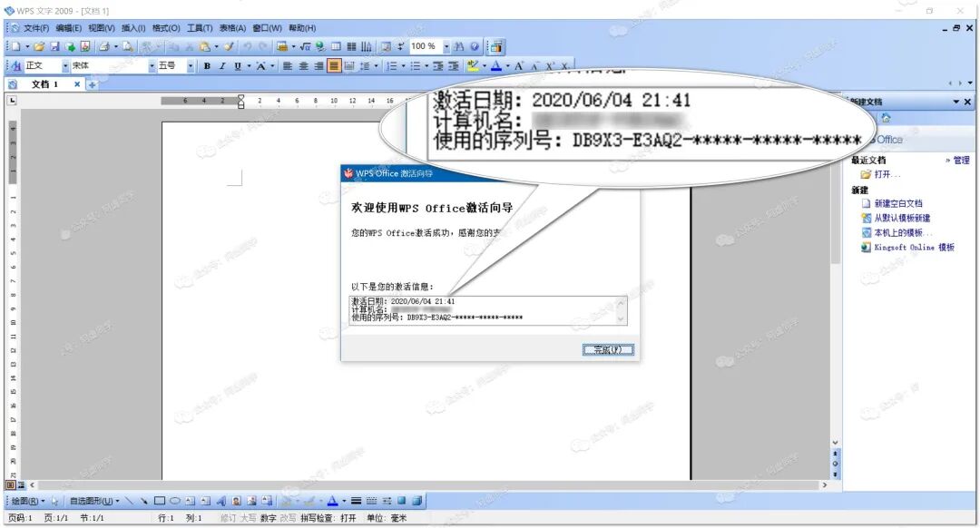
Task: Open the paragraph style dropdown showing 正文
Action: coord(65,65)
